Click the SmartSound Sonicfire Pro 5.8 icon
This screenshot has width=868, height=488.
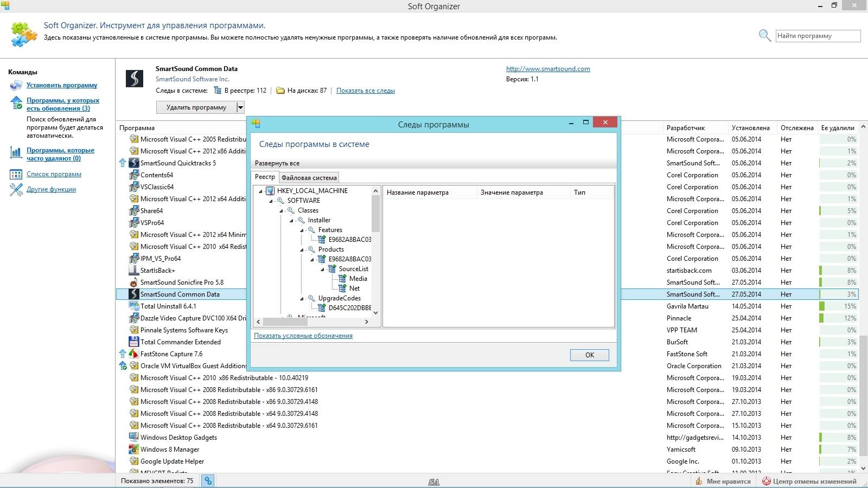point(134,282)
